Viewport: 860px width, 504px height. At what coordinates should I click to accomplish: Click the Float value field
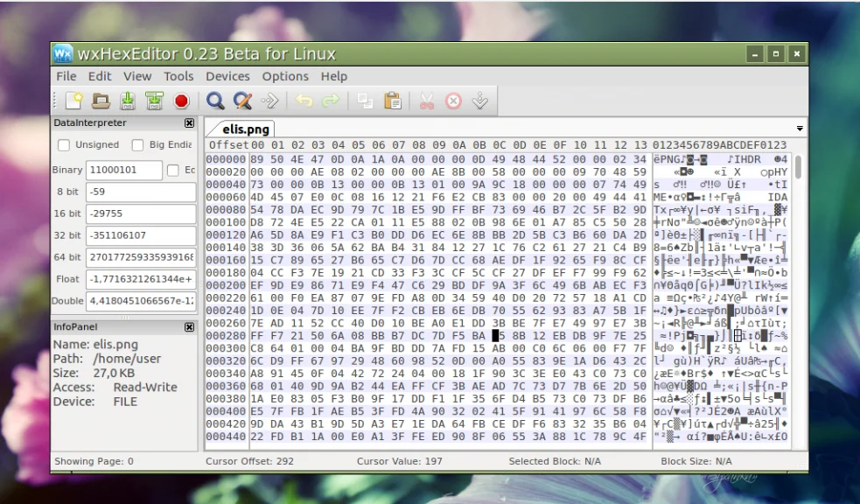141,279
